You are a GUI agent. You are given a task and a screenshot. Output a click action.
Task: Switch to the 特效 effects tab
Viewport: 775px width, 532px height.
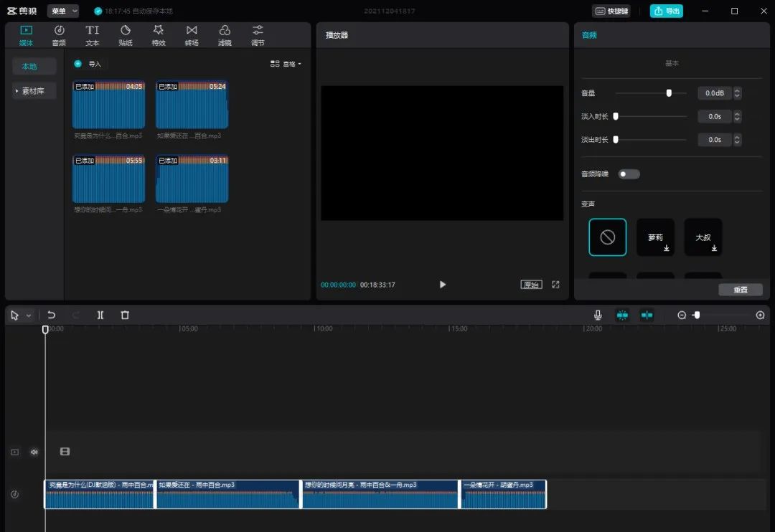(x=159, y=35)
